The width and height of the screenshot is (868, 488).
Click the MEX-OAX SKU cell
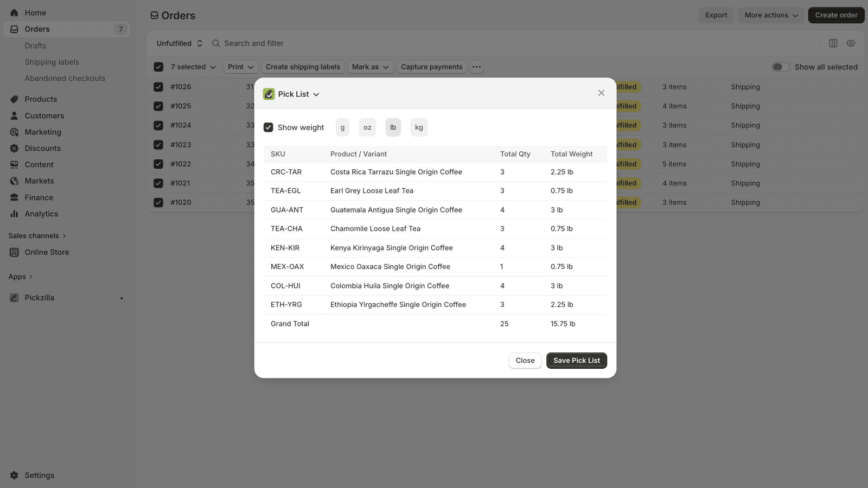[x=287, y=267]
